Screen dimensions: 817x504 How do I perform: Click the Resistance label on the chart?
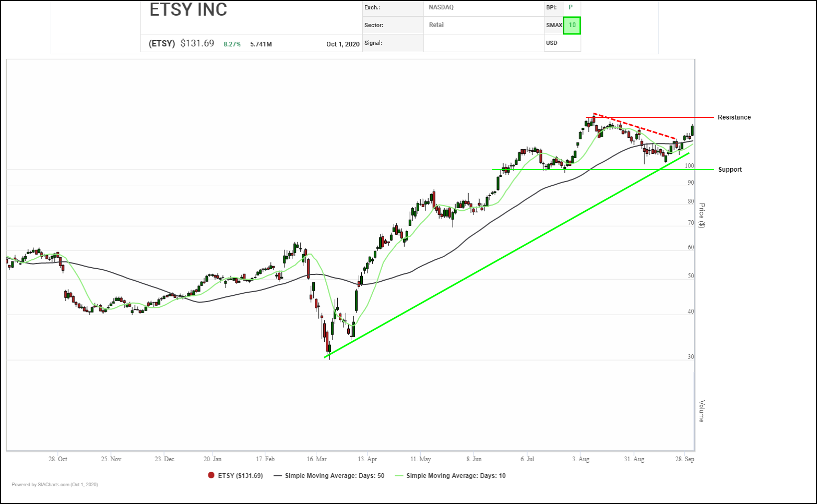click(734, 117)
